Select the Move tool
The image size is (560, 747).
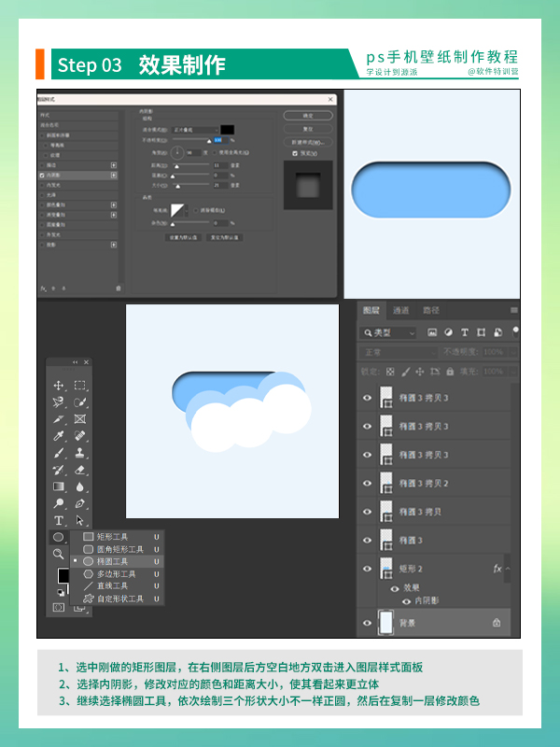(x=59, y=386)
